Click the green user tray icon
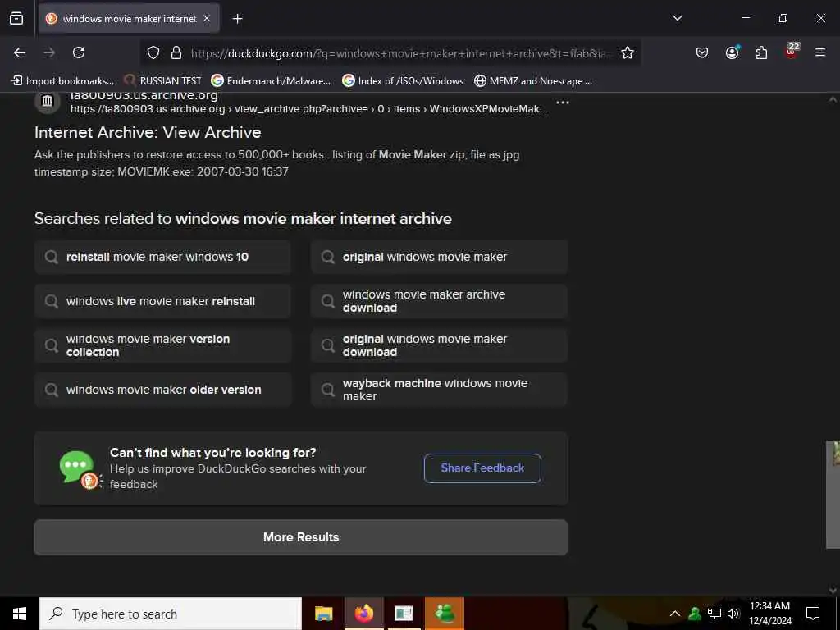 (695, 614)
